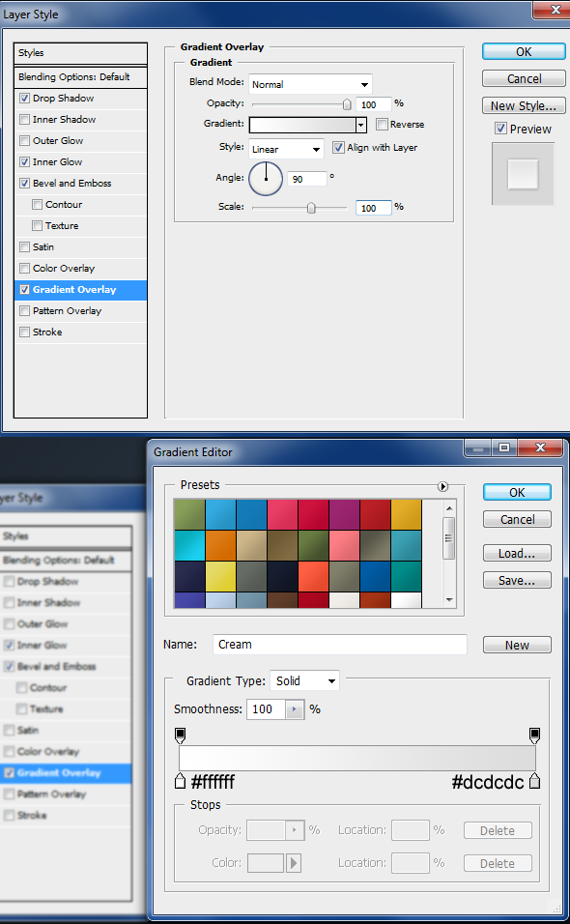The image size is (570, 924).
Task: Click the Smoothness stepper arrow
Action: tap(295, 709)
